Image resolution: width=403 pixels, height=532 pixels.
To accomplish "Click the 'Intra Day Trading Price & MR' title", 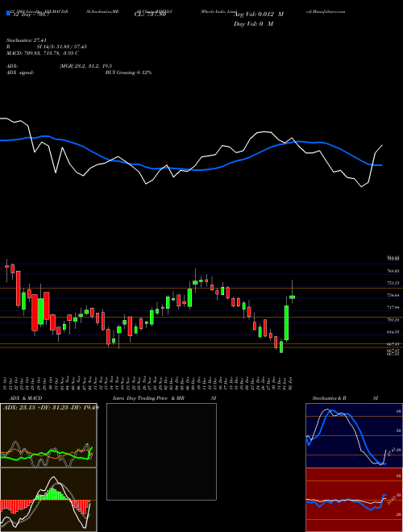I will [148, 398].
